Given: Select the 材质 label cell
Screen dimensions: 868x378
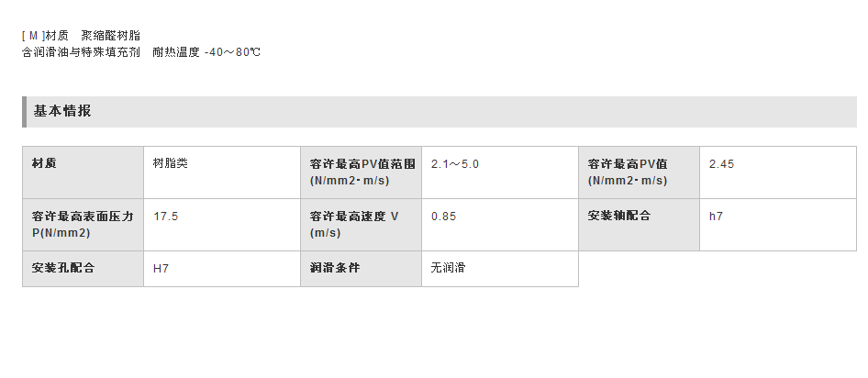Looking at the screenshot, I should click(83, 172).
